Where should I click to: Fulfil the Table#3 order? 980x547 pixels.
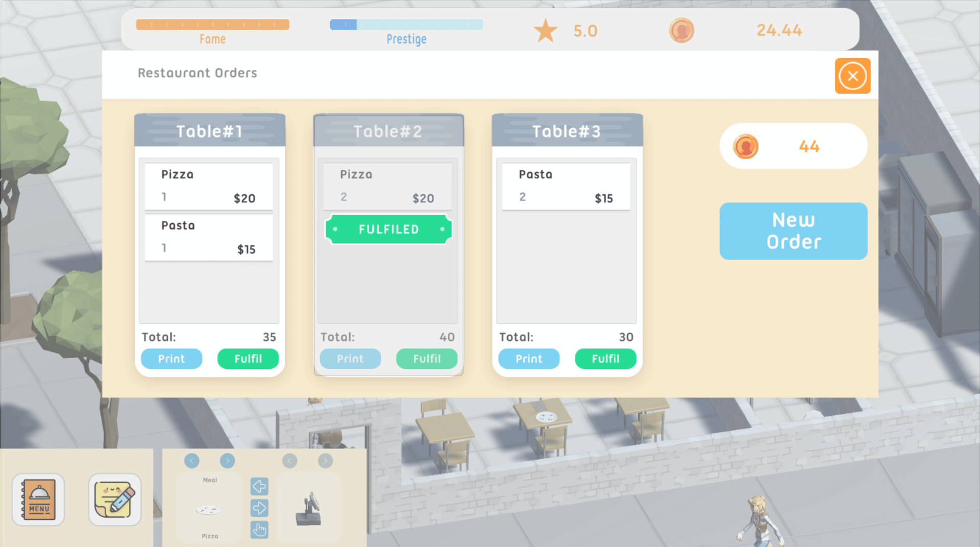605,359
